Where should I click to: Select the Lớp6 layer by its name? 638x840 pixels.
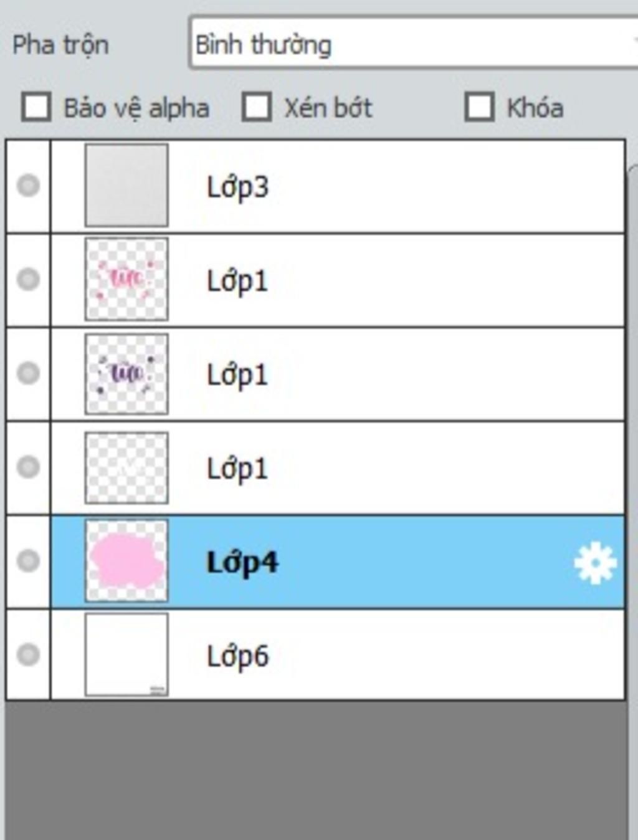tap(238, 656)
